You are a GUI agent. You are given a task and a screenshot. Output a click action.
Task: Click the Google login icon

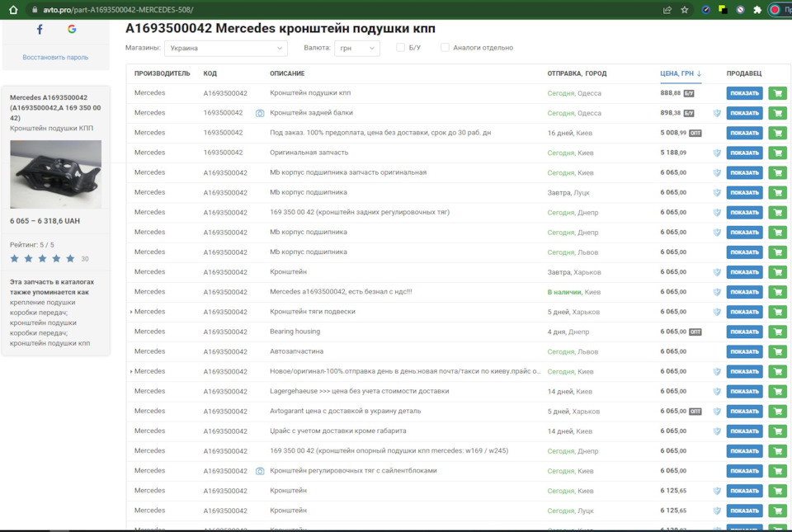point(72,29)
